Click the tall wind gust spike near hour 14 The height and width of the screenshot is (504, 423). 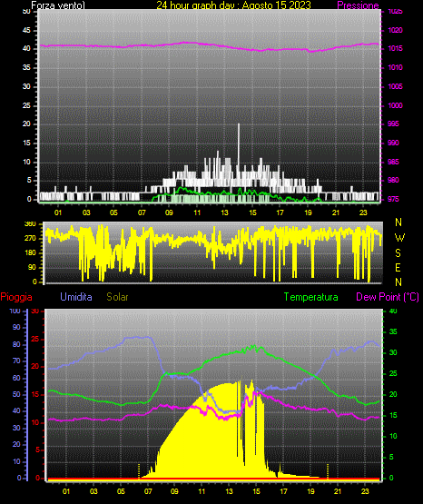239,144
